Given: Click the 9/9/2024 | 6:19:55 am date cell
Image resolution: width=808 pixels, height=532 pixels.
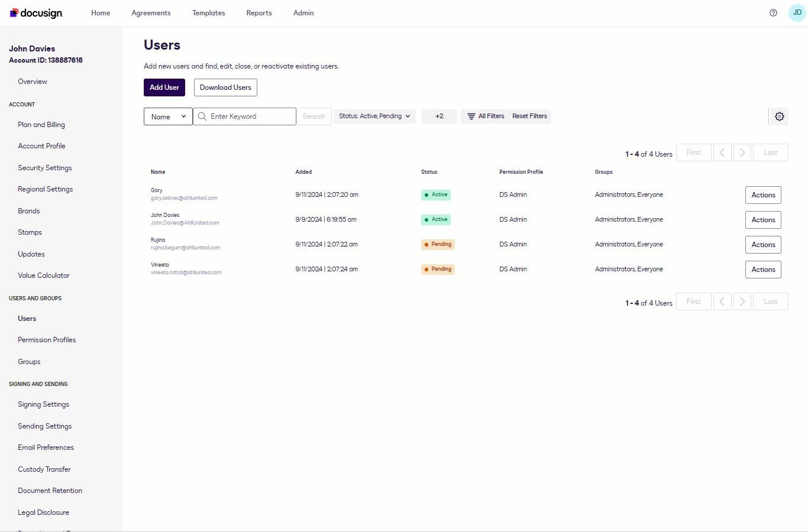Looking at the screenshot, I should (x=326, y=219).
